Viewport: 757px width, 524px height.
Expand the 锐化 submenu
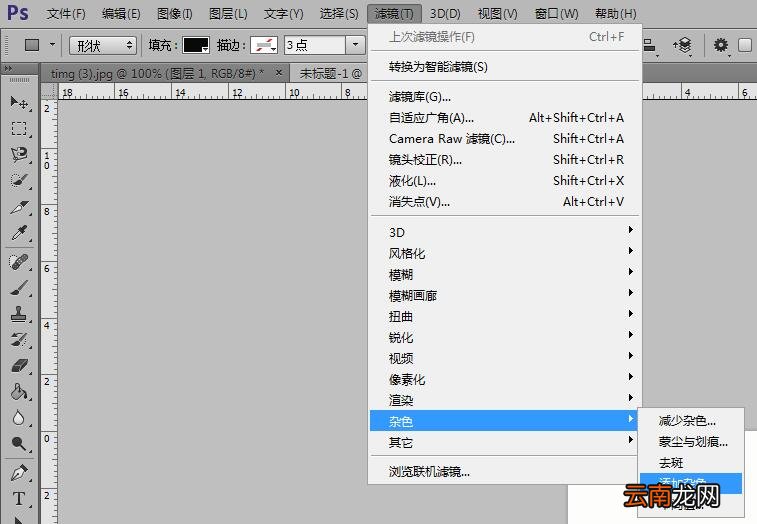505,337
